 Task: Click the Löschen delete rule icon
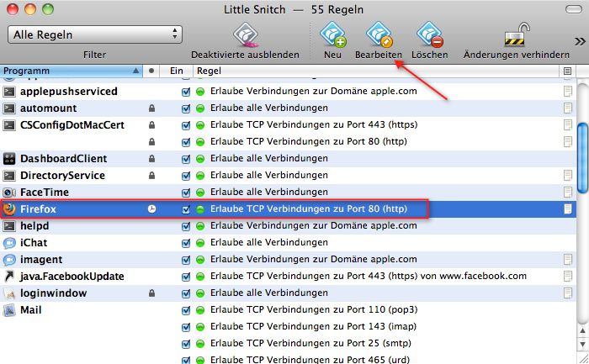point(429,35)
